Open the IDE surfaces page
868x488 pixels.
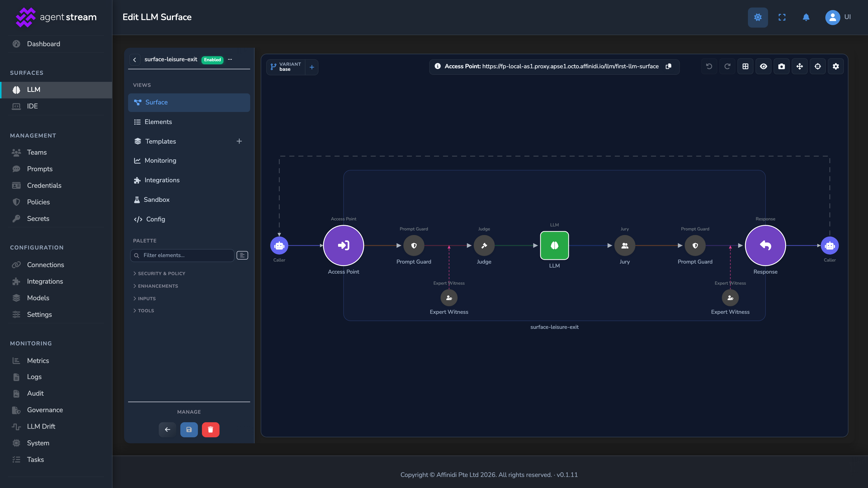[x=56, y=106]
